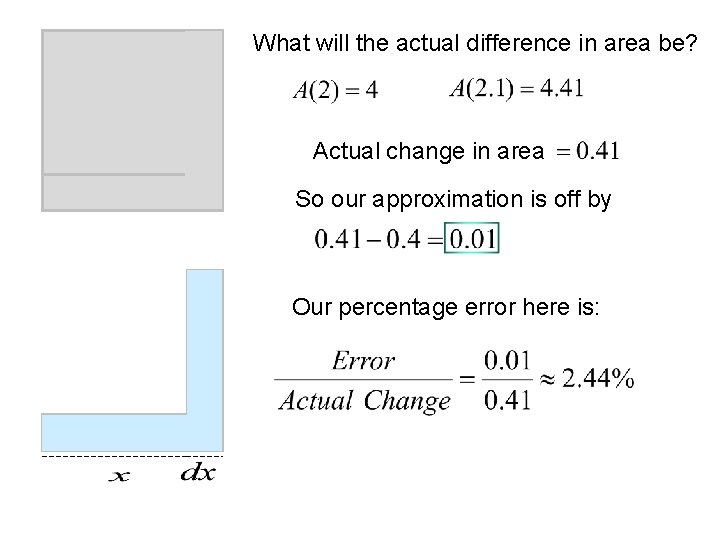Click the italic x label

pos(118,476)
